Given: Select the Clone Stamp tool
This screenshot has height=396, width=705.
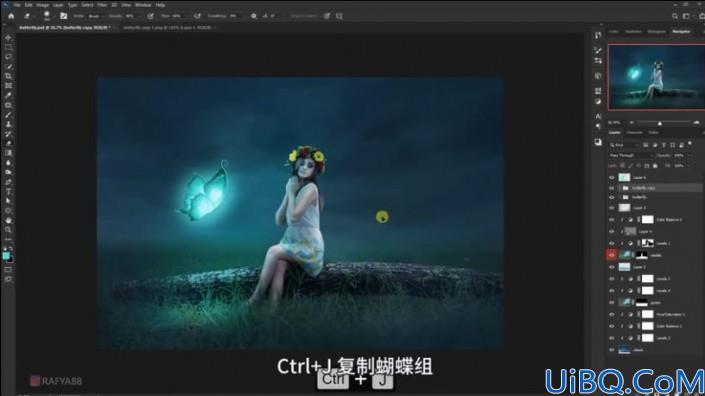Looking at the screenshot, I should 8,124.
